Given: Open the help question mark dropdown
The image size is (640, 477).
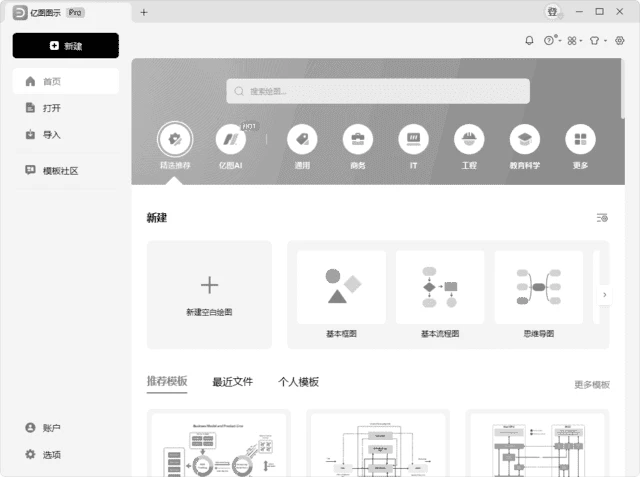Looking at the screenshot, I should pyautogui.click(x=552, y=40).
